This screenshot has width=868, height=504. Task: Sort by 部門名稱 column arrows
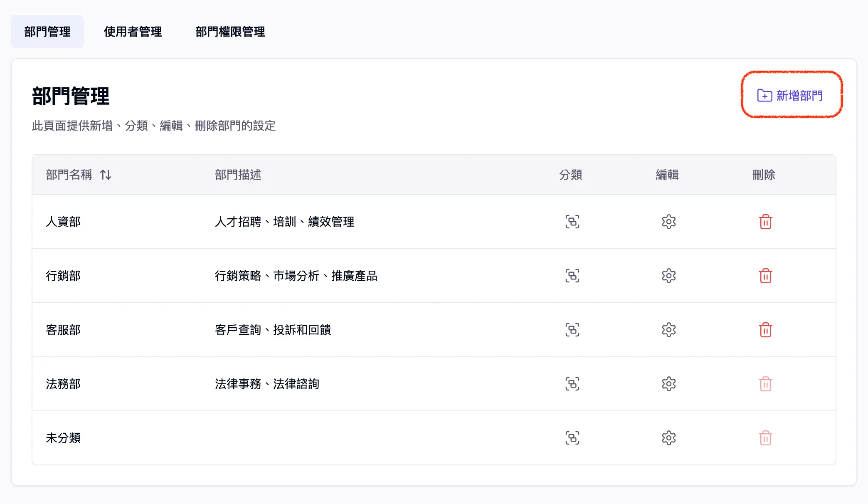(x=106, y=175)
